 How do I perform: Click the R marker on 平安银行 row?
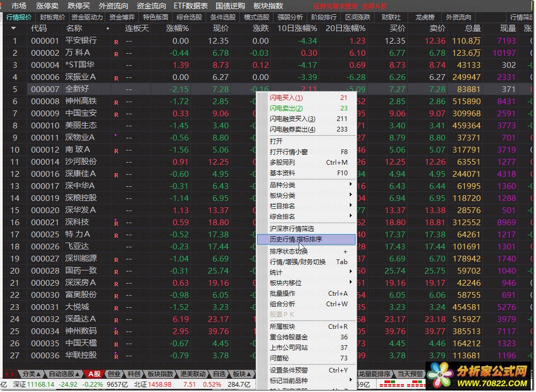tap(116, 42)
